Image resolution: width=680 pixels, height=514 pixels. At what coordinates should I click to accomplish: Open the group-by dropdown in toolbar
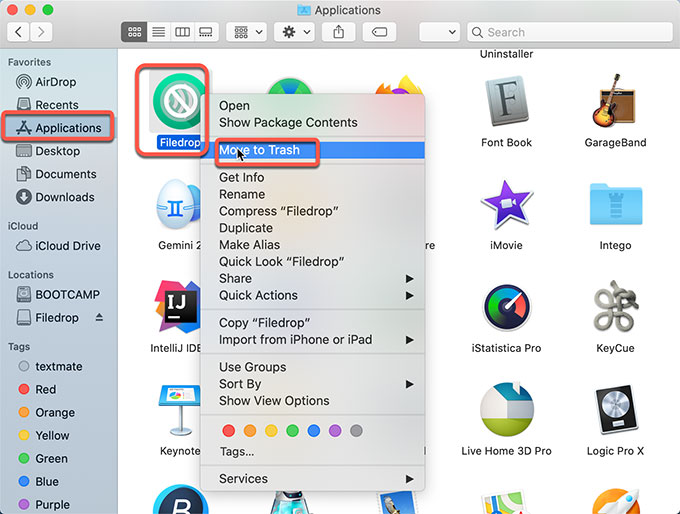pos(247,32)
